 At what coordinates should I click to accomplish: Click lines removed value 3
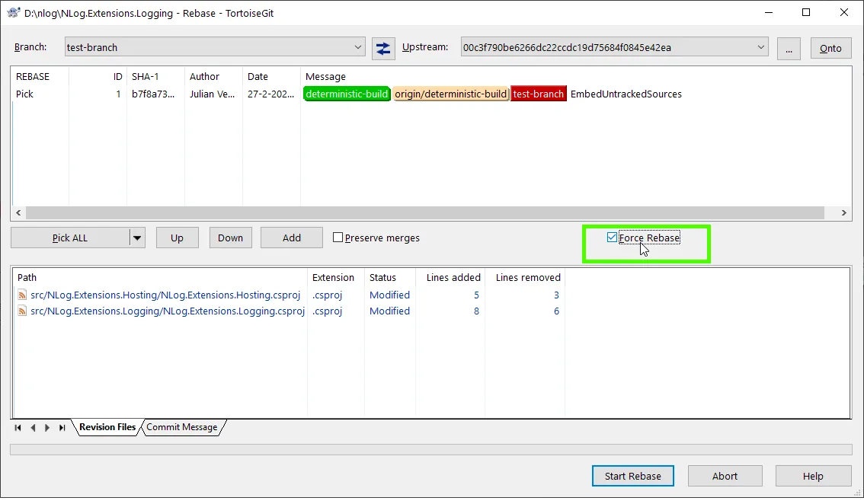556,295
